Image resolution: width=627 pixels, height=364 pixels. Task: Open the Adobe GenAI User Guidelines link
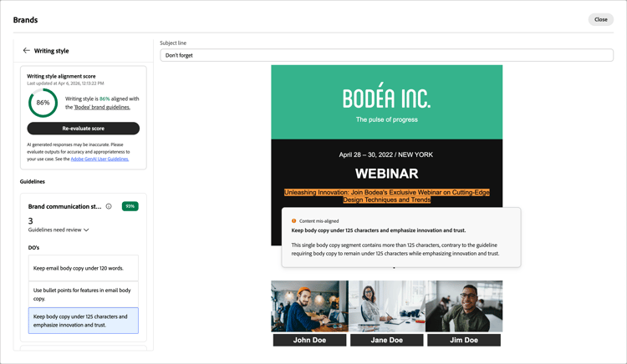tap(99, 159)
